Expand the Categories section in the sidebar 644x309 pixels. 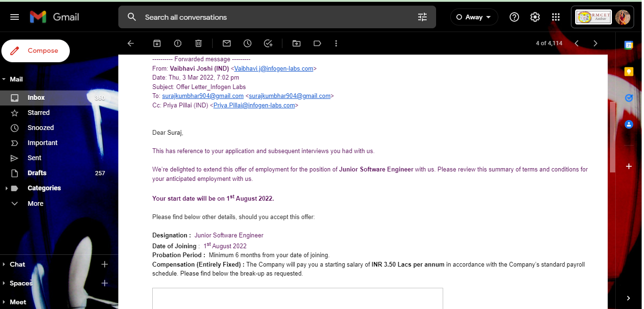click(6, 188)
